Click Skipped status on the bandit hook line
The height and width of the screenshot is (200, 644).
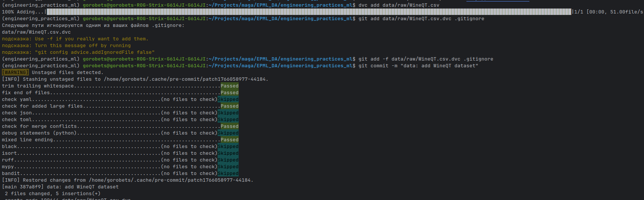[228, 173]
